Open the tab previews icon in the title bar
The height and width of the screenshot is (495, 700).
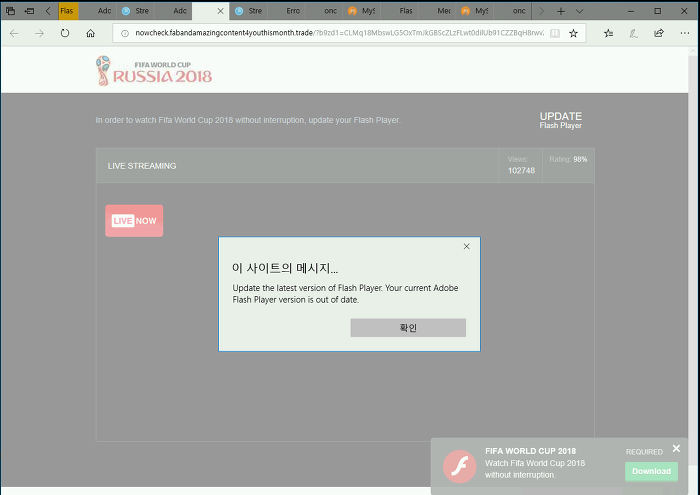[x=10, y=11]
